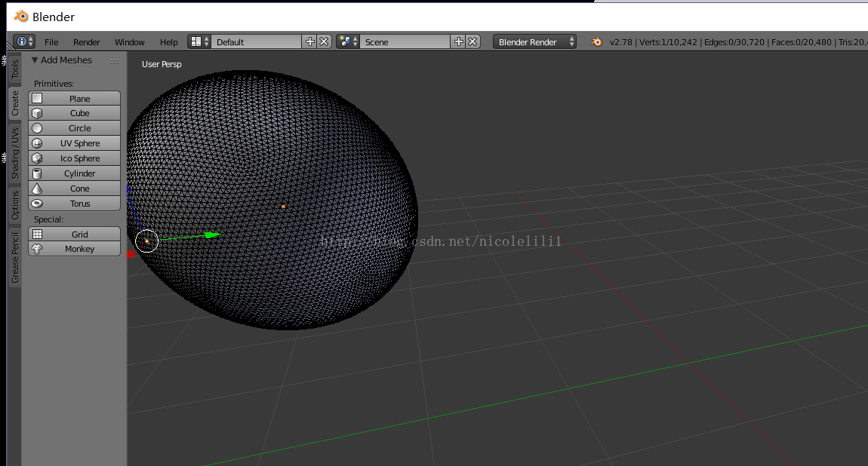Click the User Persp viewport label
The height and width of the screenshot is (466, 868).
pos(162,64)
